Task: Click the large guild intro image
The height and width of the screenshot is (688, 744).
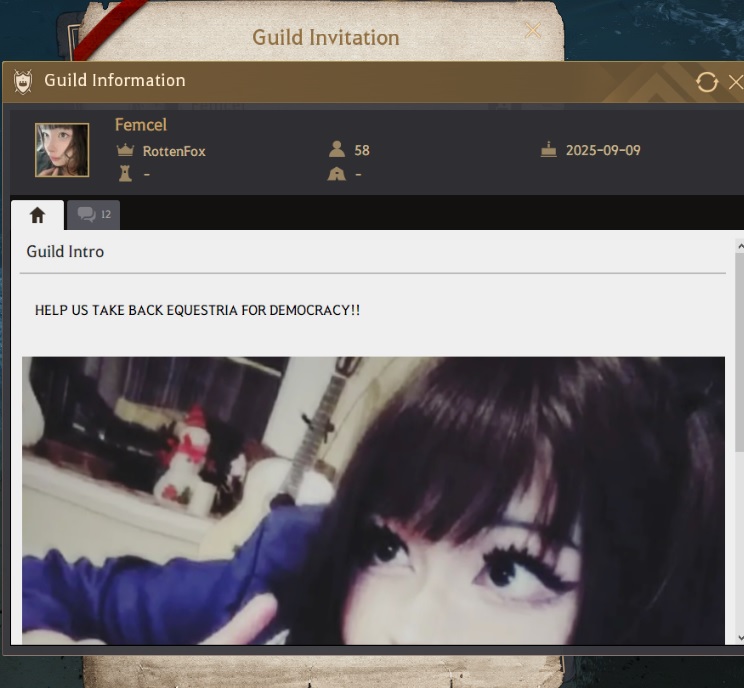Action: click(373, 501)
